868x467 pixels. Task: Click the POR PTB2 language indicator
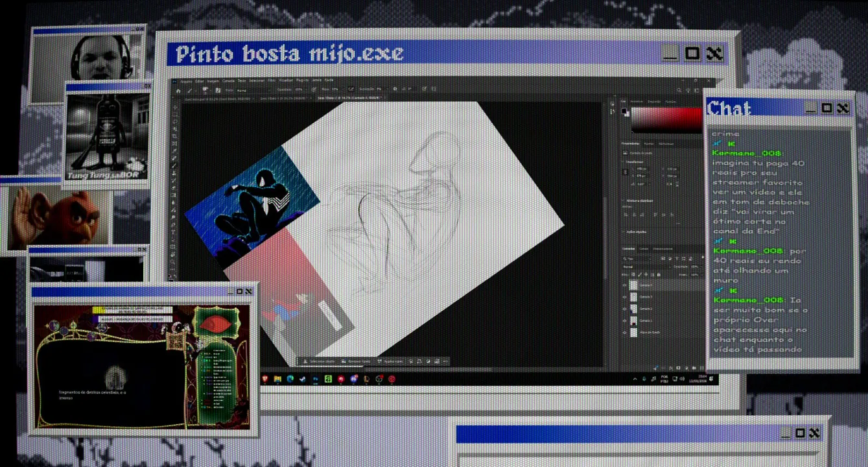pos(664,379)
